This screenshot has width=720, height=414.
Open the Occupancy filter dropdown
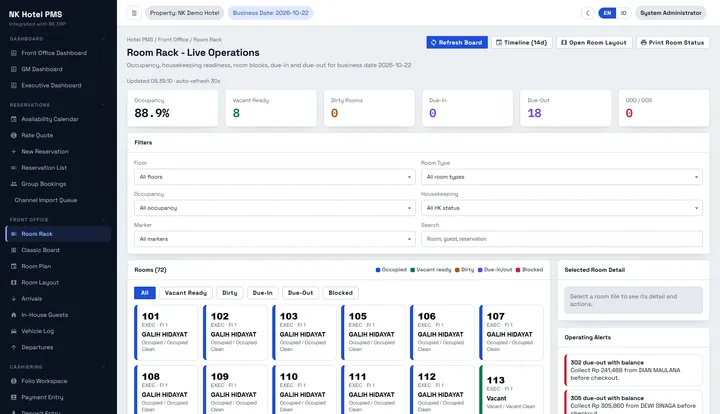coord(275,208)
